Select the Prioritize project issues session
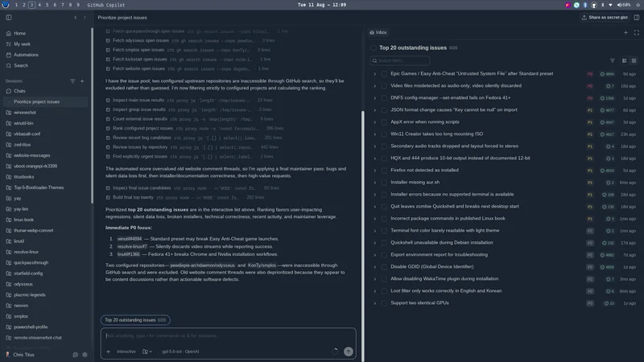Image resolution: width=644 pixels, height=362 pixels. click(45, 102)
